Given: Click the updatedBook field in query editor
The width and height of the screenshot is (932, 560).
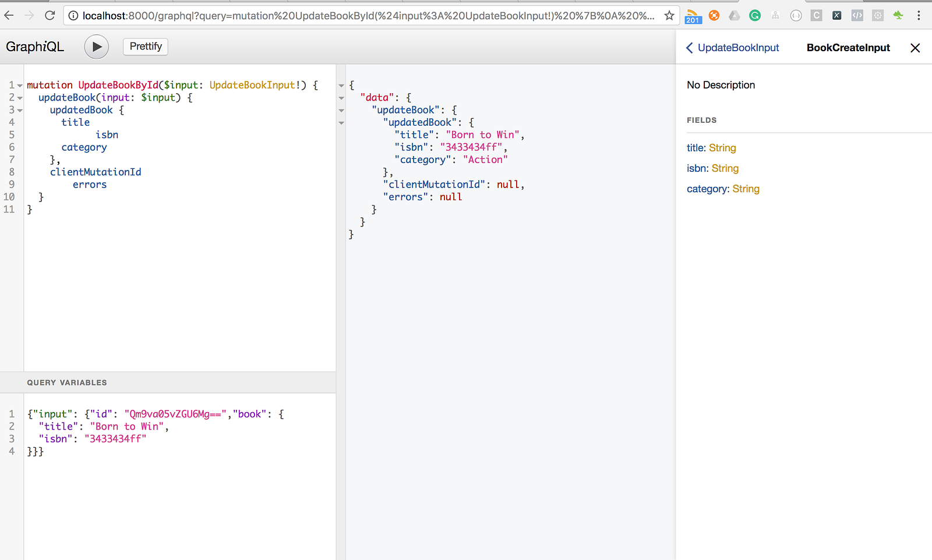Looking at the screenshot, I should pyautogui.click(x=81, y=110).
